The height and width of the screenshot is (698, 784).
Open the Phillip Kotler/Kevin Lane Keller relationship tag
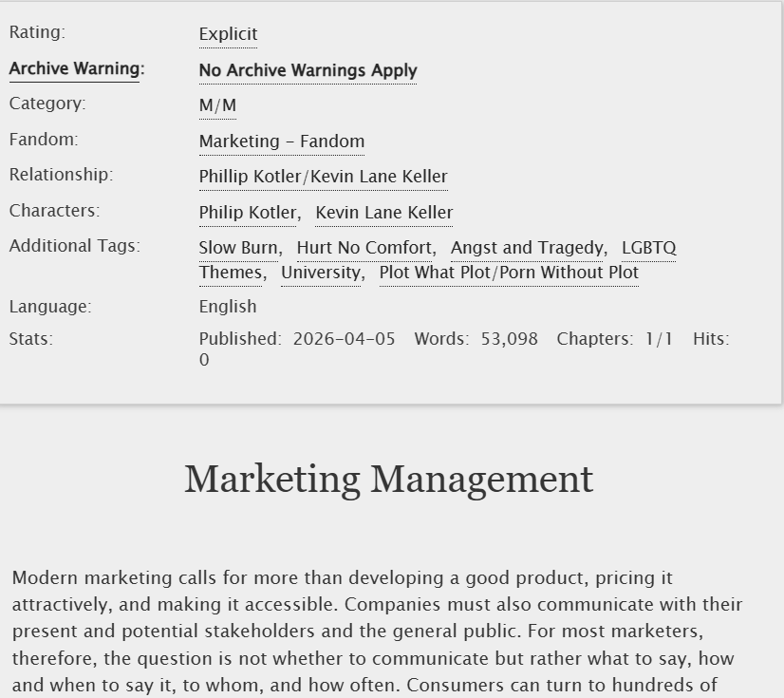323,176
